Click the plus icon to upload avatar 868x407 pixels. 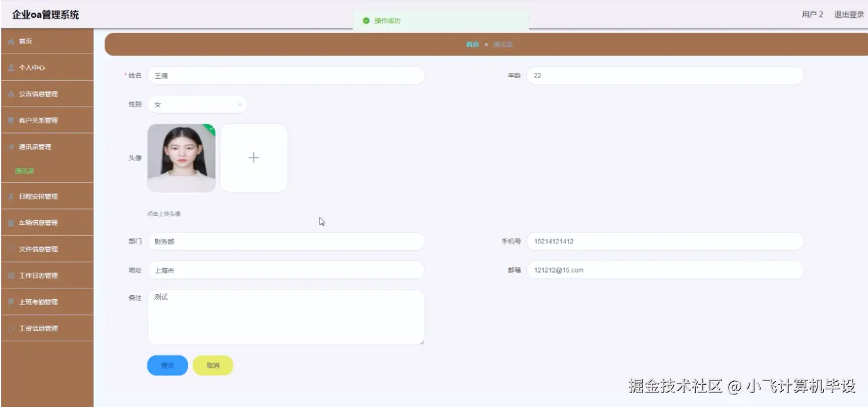253,158
